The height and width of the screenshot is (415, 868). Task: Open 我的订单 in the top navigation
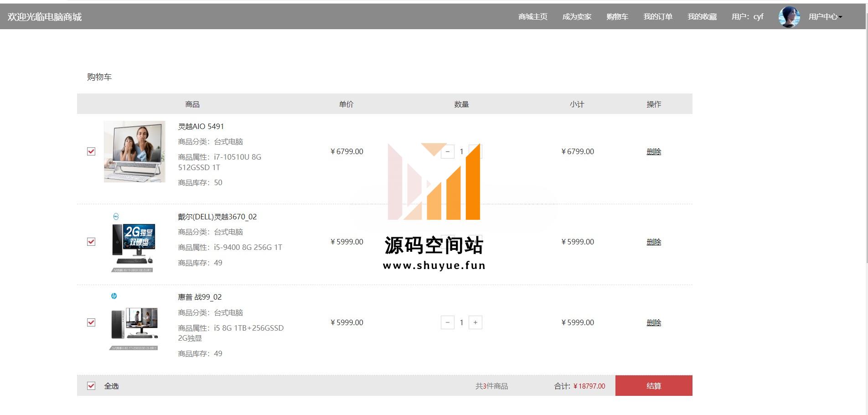(x=658, y=17)
